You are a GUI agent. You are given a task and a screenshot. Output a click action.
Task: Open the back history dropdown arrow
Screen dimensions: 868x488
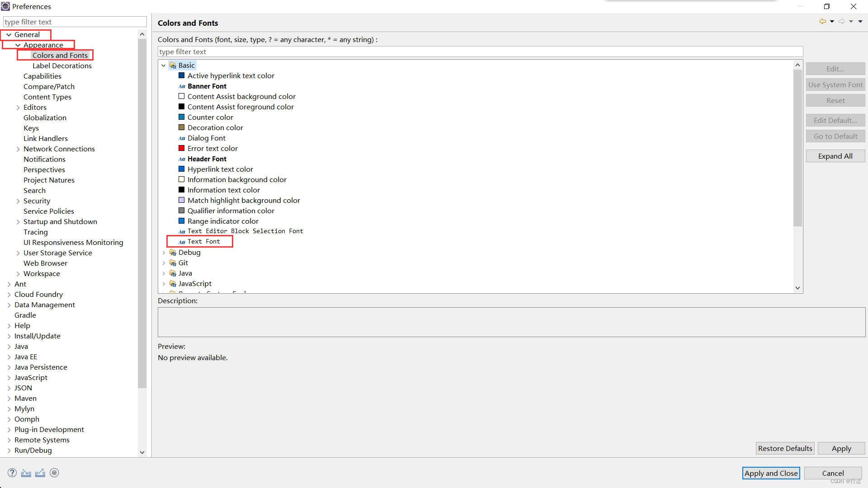832,21
